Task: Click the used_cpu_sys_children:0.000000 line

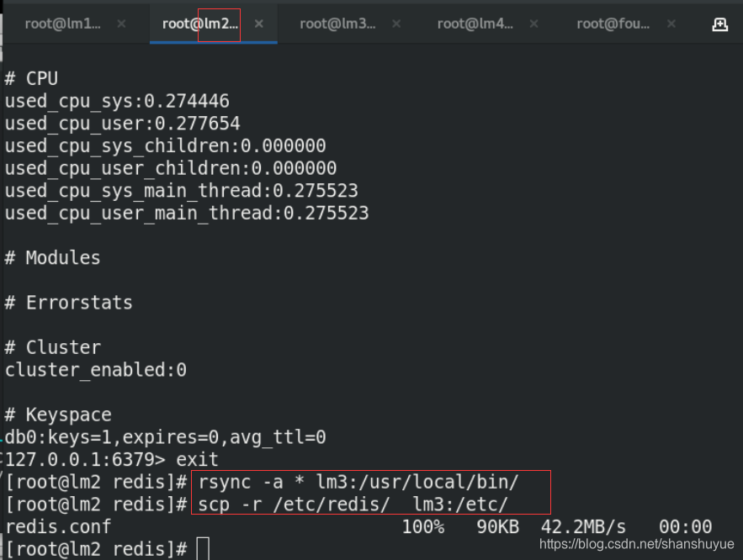Action: click(x=166, y=145)
